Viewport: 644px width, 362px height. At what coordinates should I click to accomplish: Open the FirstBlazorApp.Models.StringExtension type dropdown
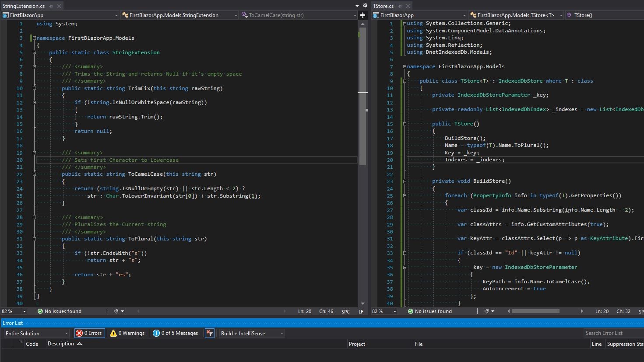pyautogui.click(x=179, y=15)
